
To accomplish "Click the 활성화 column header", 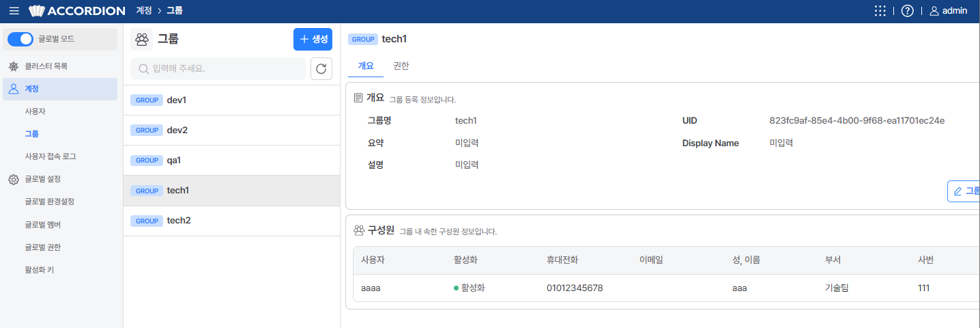I will click(x=466, y=260).
